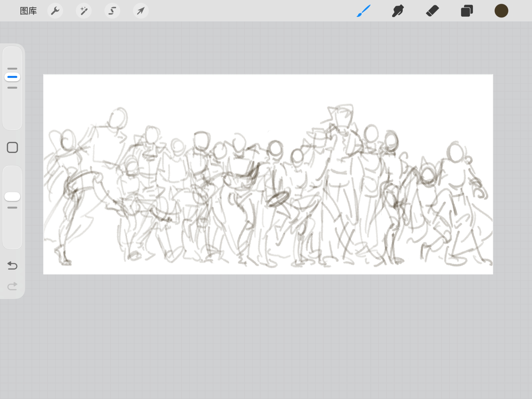Select the Smudge tool
The image size is (532, 399).
coord(398,11)
